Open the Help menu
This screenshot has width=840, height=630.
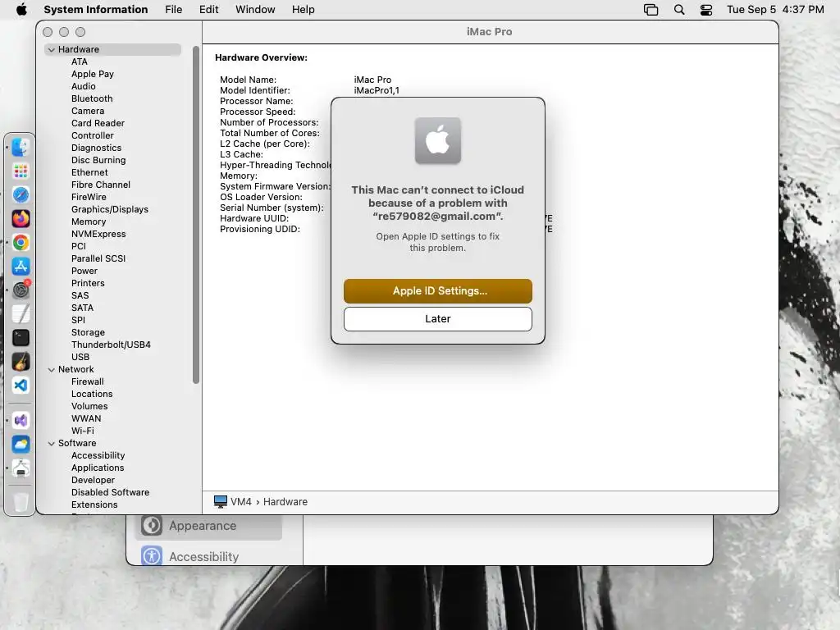304,10
